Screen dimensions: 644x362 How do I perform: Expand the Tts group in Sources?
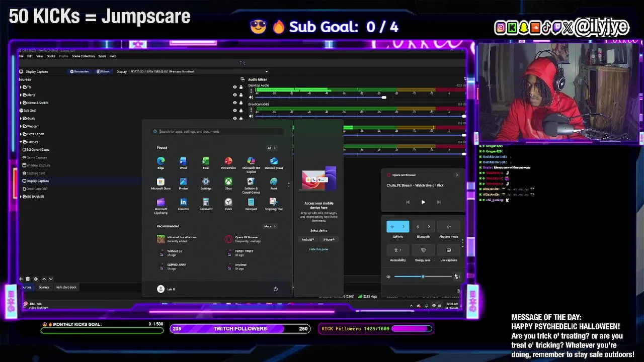[21, 87]
